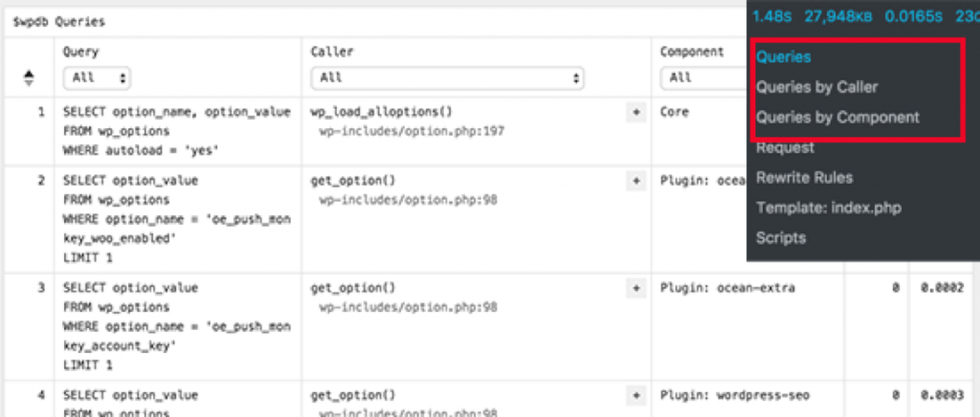Click the oe_push_monkey_account_key query text

[x=177, y=326]
